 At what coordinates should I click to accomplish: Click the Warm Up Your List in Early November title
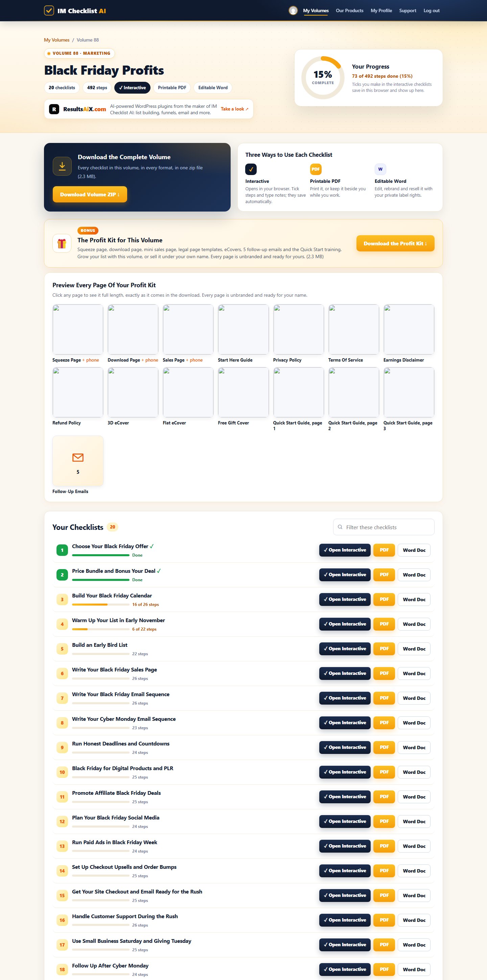pos(118,620)
